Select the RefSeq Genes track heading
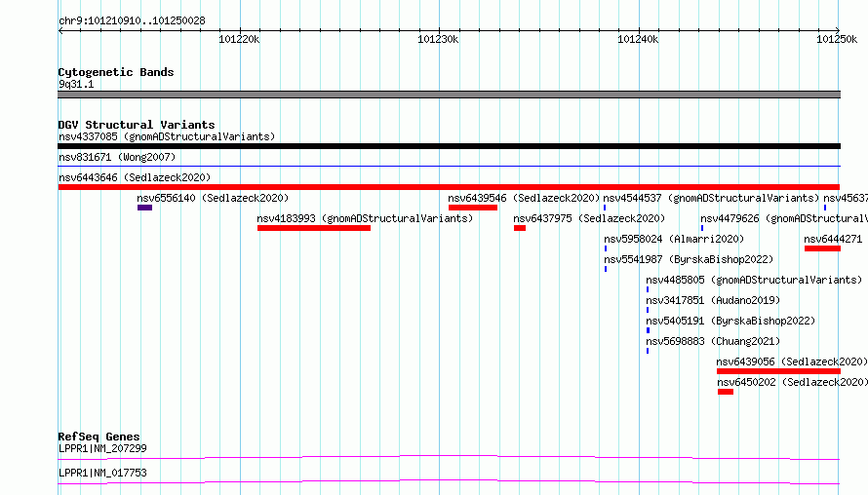868x495 pixels. pyautogui.click(x=99, y=437)
